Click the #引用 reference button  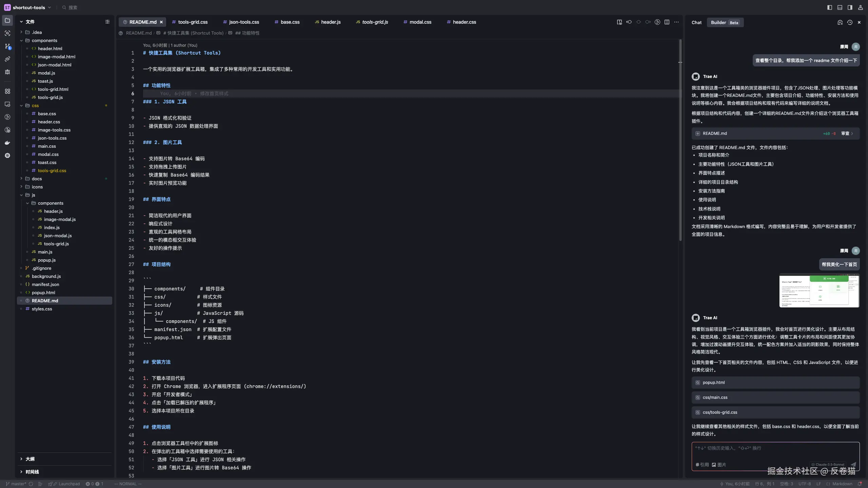702,465
